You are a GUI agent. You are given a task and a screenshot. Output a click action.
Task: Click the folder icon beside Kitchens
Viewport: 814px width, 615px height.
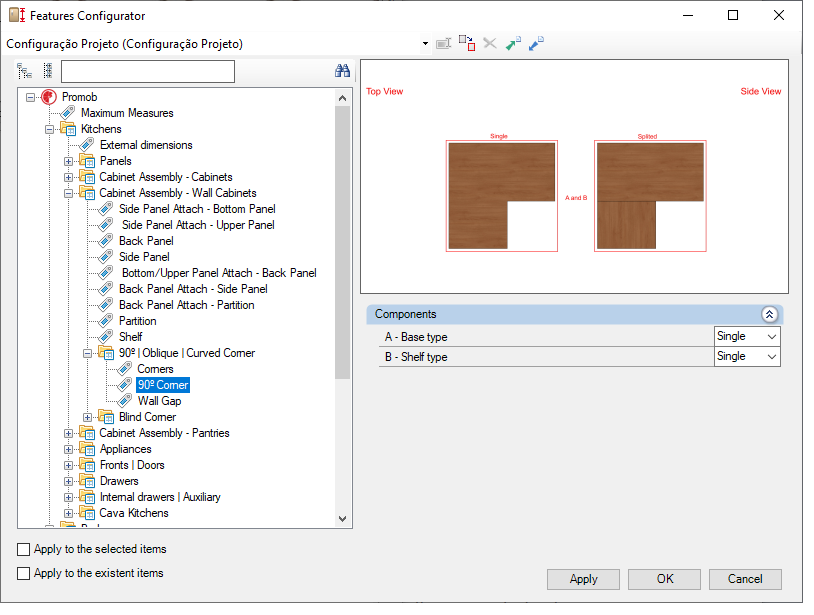68,129
